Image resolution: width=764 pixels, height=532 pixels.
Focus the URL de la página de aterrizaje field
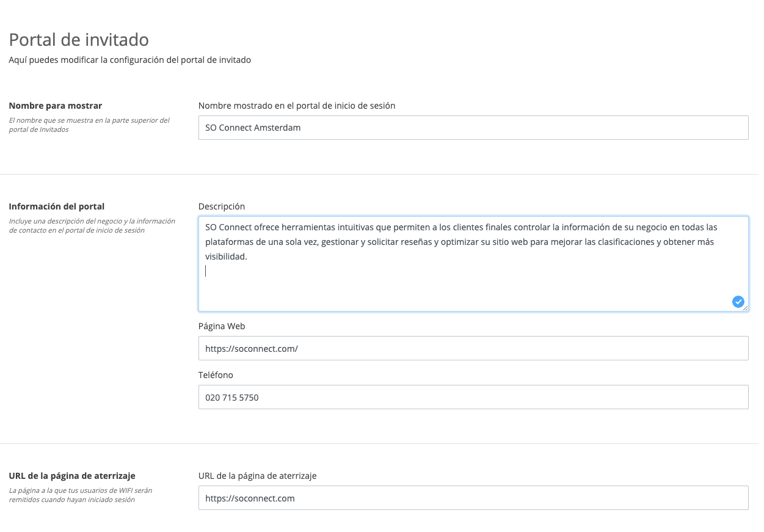coord(473,498)
